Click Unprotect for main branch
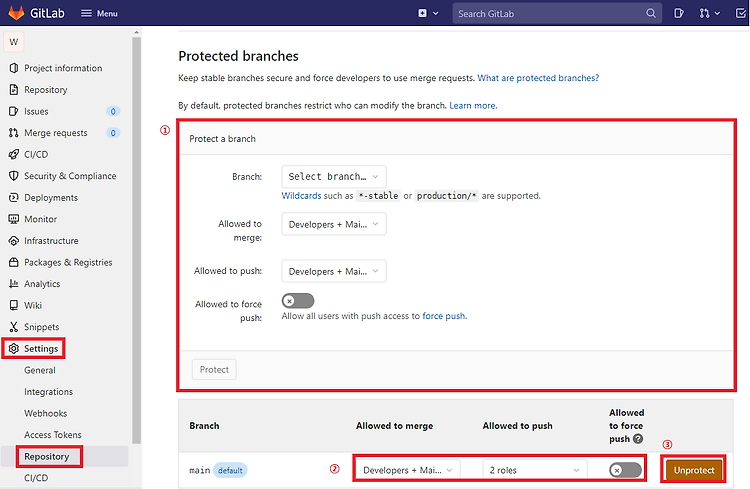The height and width of the screenshot is (489, 750). click(x=694, y=470)
